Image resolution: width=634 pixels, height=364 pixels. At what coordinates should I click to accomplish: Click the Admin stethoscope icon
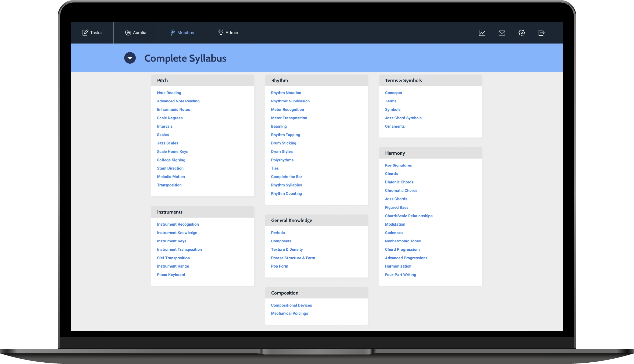coord(221,32)
